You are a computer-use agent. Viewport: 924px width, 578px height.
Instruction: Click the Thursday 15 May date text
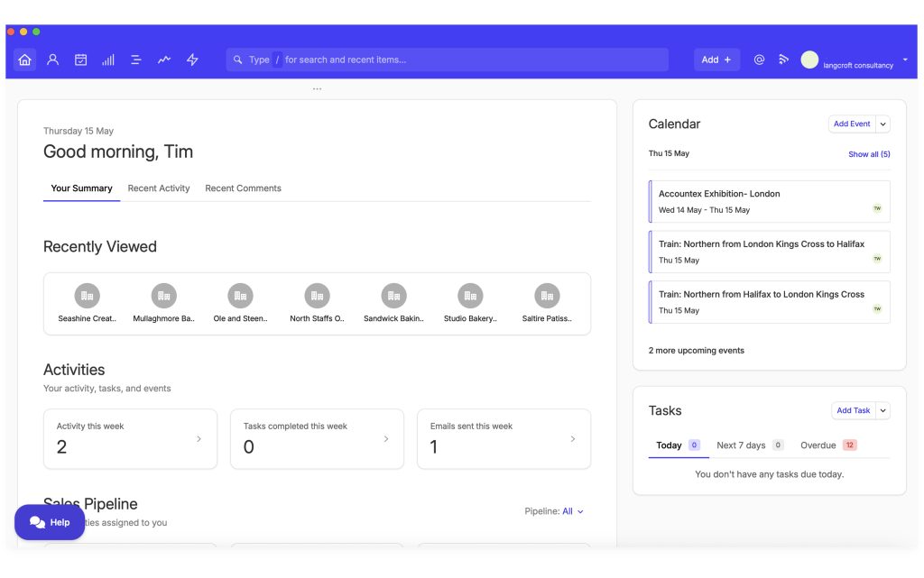79,132
